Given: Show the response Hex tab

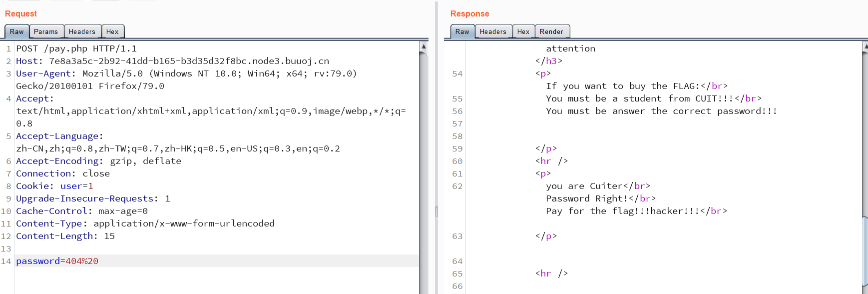Looking at the screenshot, I should [523, 31].
